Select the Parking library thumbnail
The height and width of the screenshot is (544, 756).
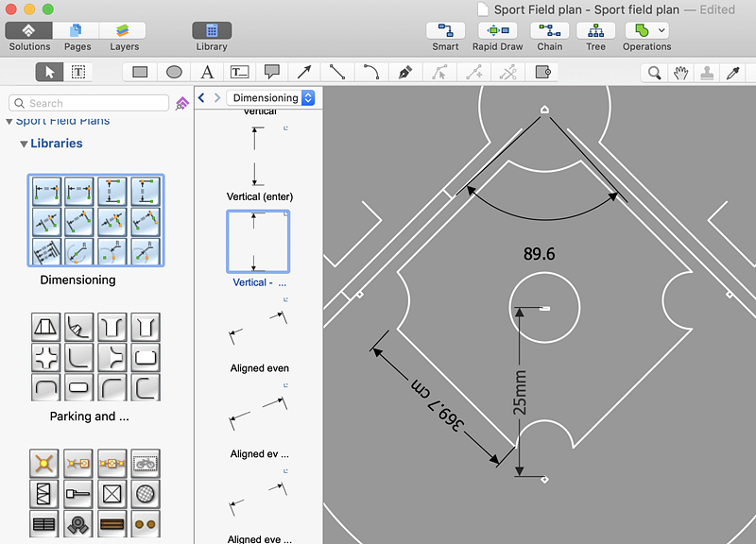coord(95,357)
